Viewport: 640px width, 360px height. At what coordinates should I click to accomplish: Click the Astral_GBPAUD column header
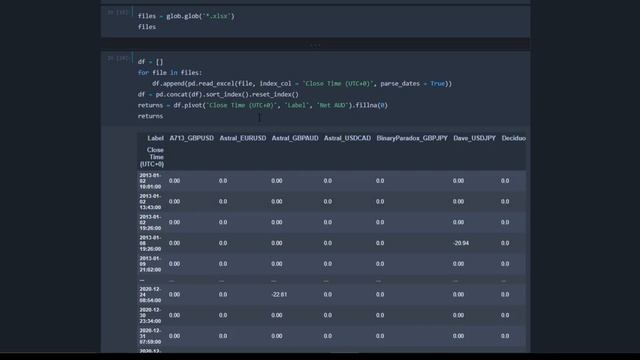(295, 138)
